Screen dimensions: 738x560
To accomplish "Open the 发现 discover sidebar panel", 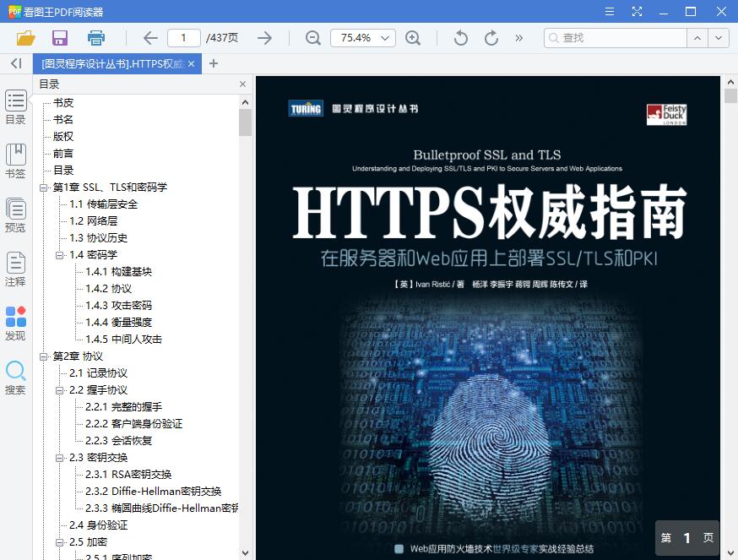I will point(15,323).
